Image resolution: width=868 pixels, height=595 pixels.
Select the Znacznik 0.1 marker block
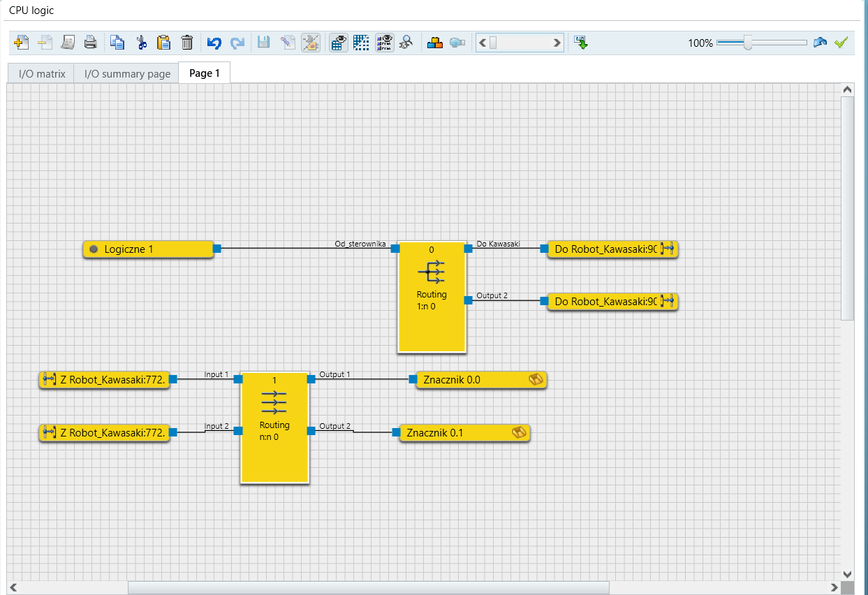(464, 433)
